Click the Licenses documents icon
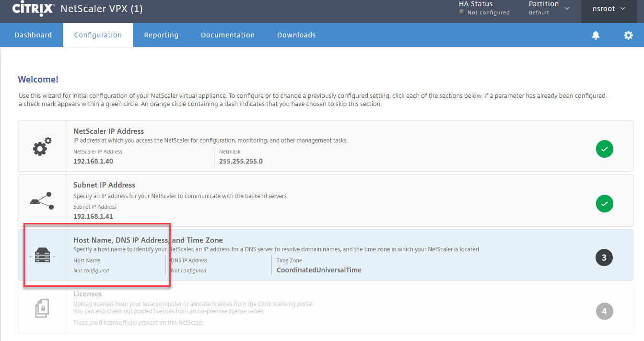 pyautogui.click(x=42, y=309)
